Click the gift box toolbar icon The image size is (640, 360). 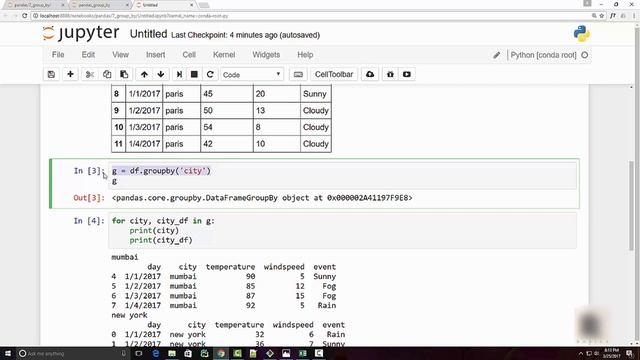(x=390, y=74)
